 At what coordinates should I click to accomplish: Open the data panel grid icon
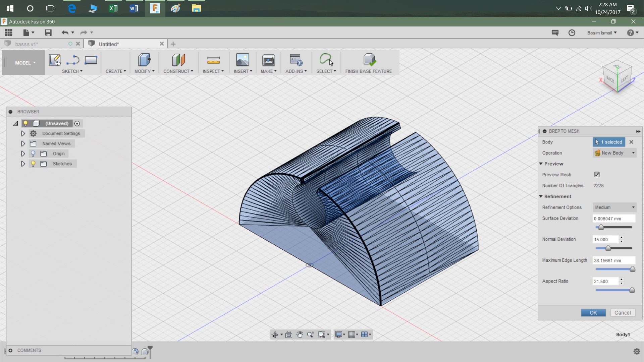pyautogui.click(x=8, y=33)
